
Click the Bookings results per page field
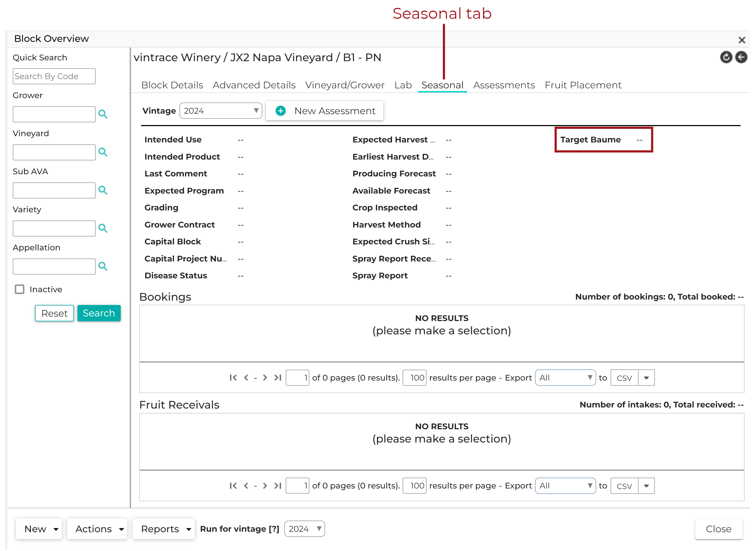pos(415,378)
